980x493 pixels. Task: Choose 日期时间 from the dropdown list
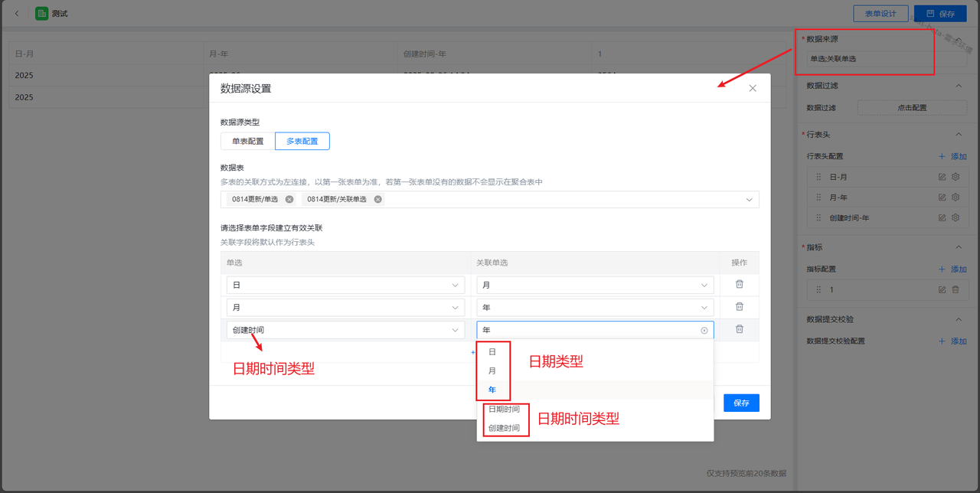pos(504,409)
